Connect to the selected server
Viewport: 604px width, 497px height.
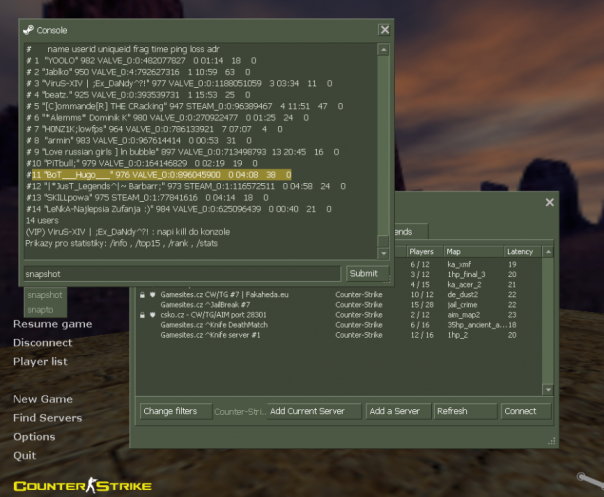tap(526, 411)
